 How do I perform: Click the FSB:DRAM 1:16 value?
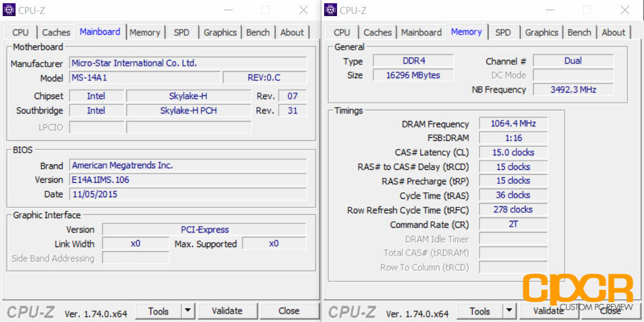tap(513, 138)
